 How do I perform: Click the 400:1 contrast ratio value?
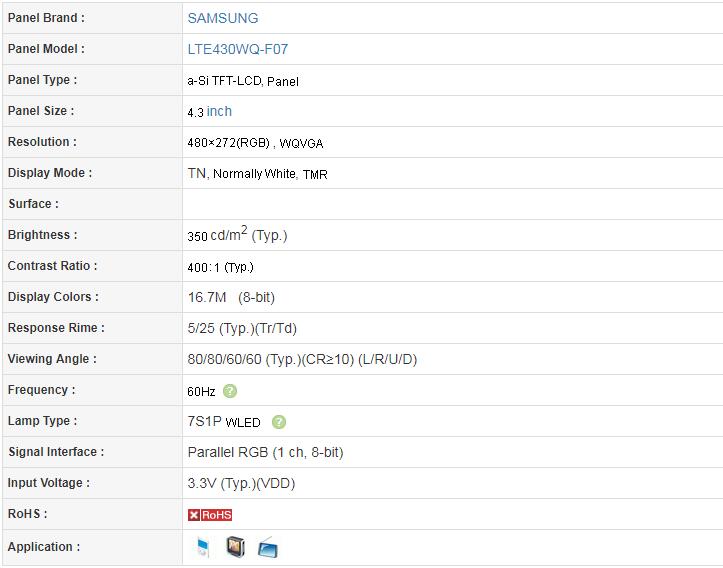point(220,267)
